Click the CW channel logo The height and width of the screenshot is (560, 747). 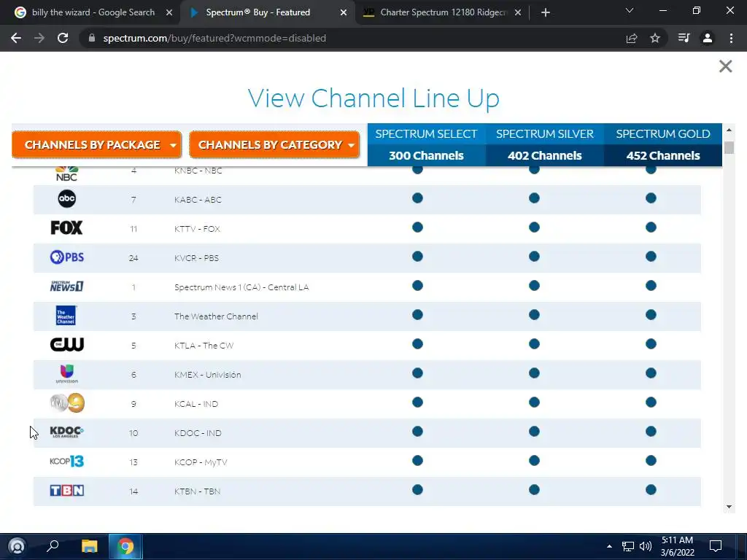[x=66, y=344]
